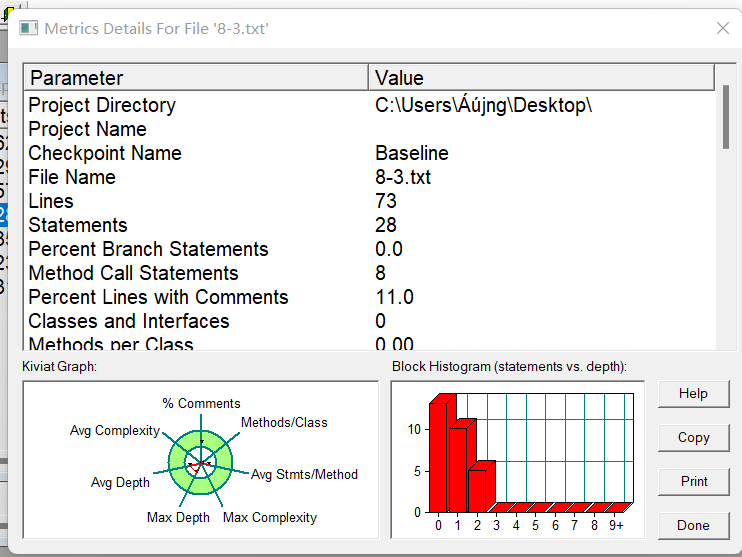Screen dimensions: 742x557
Task: Select the Project Name row
Action: coord(369,129)
